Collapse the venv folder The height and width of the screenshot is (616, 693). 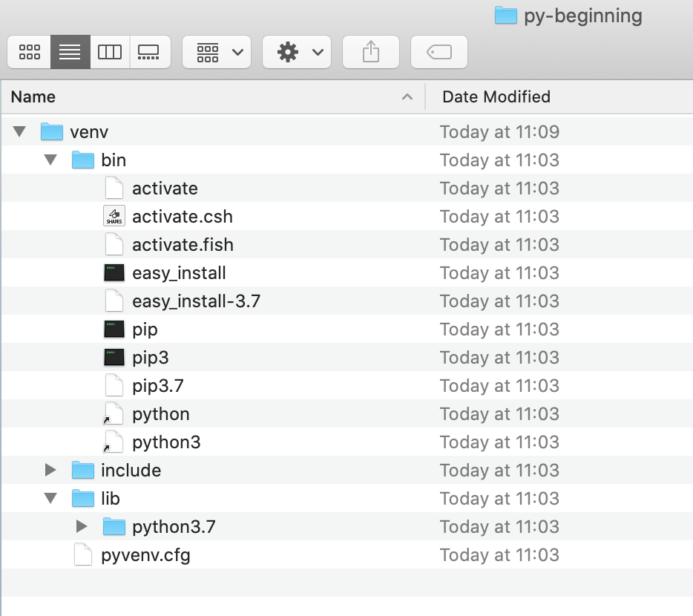coord(19,131)
